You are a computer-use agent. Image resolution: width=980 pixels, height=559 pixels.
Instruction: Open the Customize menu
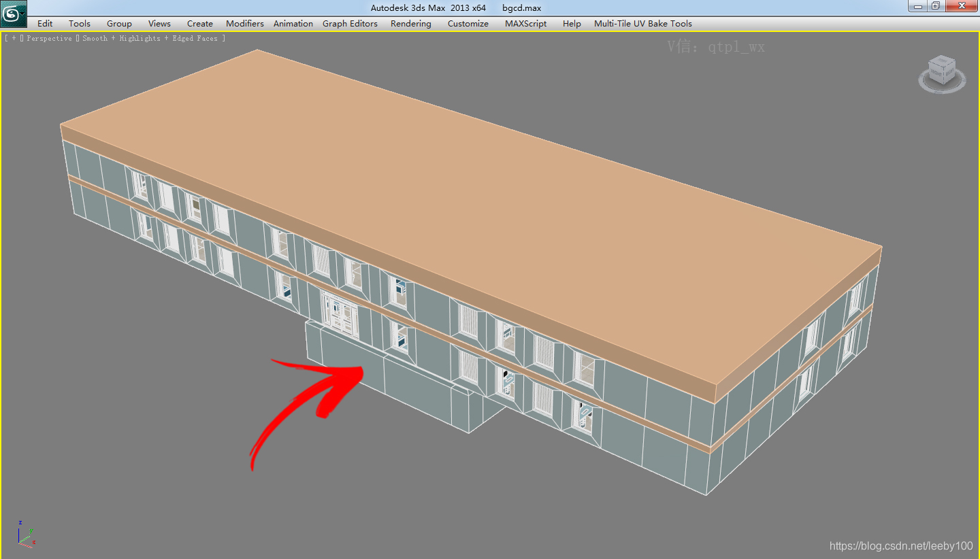coord(468,23)
